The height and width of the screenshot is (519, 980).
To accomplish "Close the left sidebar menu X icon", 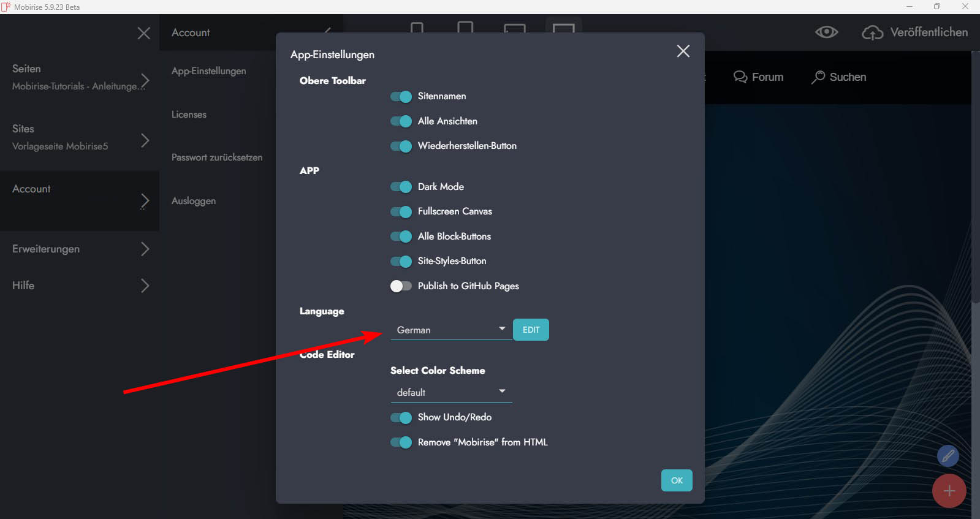I will click(143, 33).
